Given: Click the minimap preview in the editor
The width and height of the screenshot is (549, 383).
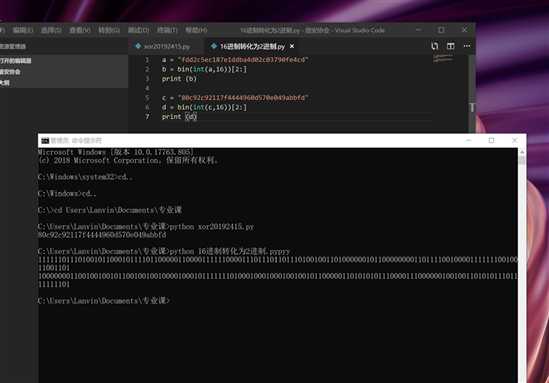Looking at the screenshot, I should (x=443, y=58).
